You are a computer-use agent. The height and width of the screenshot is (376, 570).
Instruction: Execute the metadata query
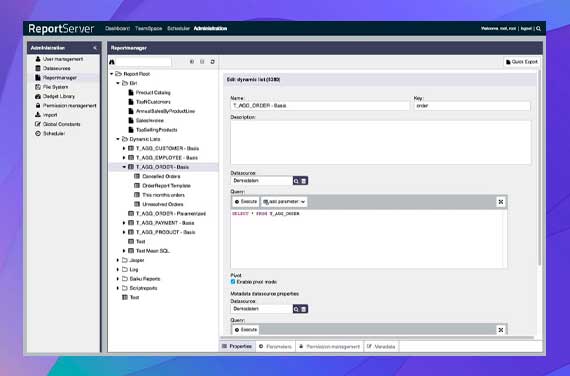(x=246, y=330)
